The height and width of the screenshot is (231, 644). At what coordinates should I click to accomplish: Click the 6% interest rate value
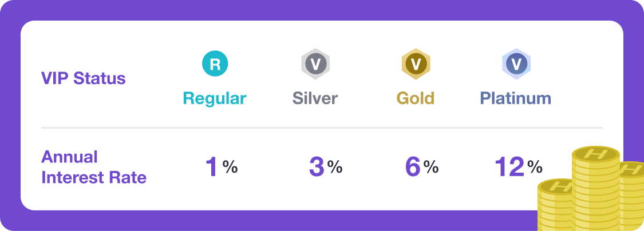tap(421, 168)
